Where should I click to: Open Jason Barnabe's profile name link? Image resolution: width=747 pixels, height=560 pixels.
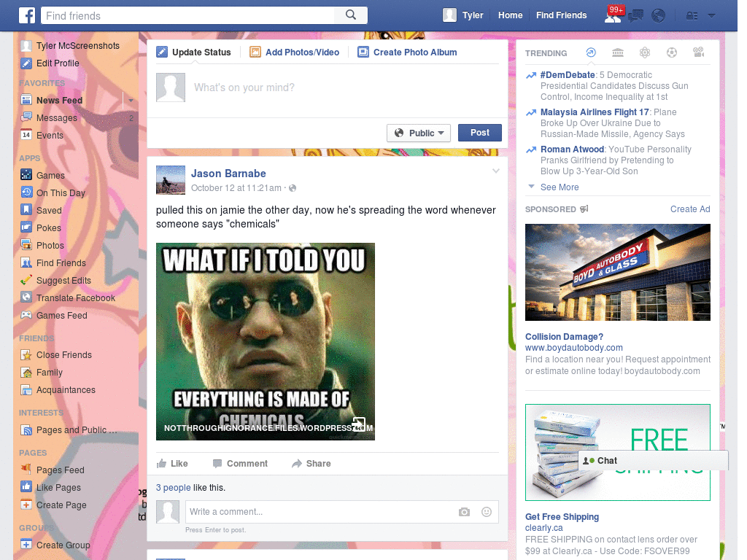[x=228, y=174]
